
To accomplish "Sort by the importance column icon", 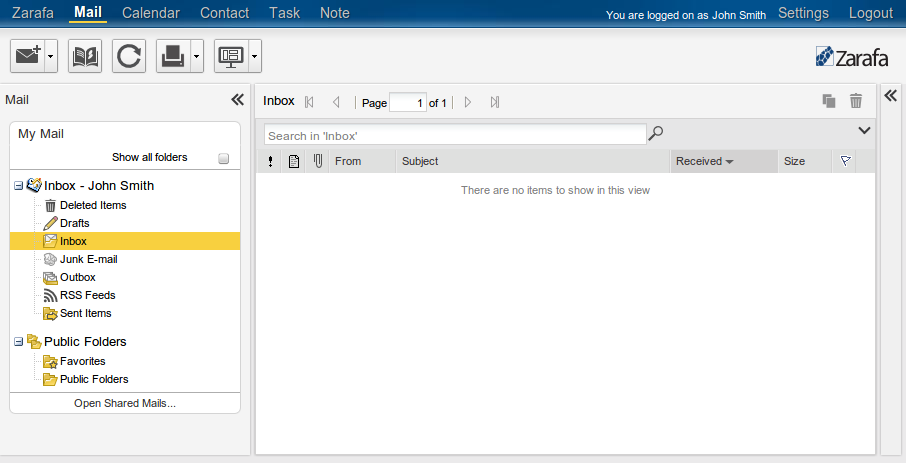I will click(270, 161).
